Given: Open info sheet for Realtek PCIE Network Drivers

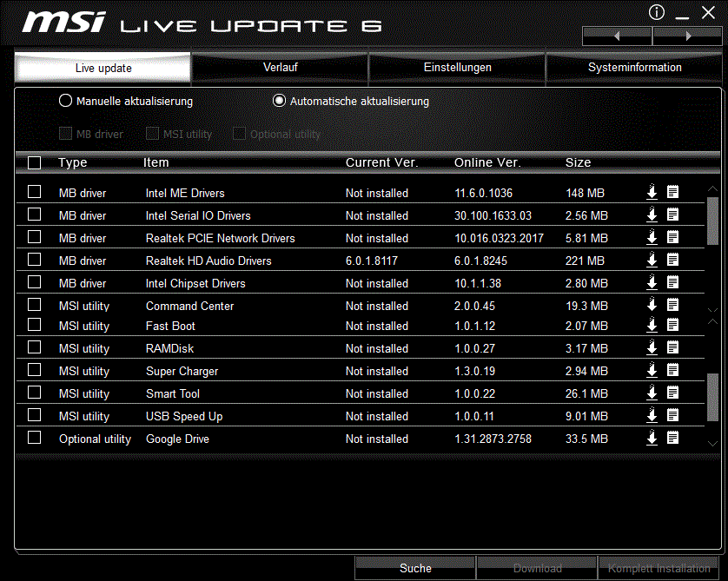Looking at the screenshot, I should [672, 237].
